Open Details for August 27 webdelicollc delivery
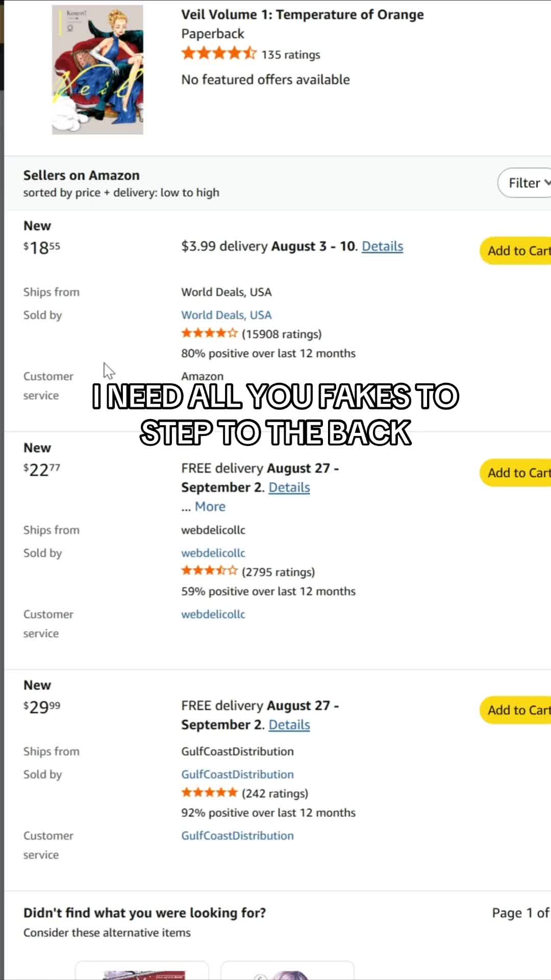551x980 pixels. [x=289, y=487]
